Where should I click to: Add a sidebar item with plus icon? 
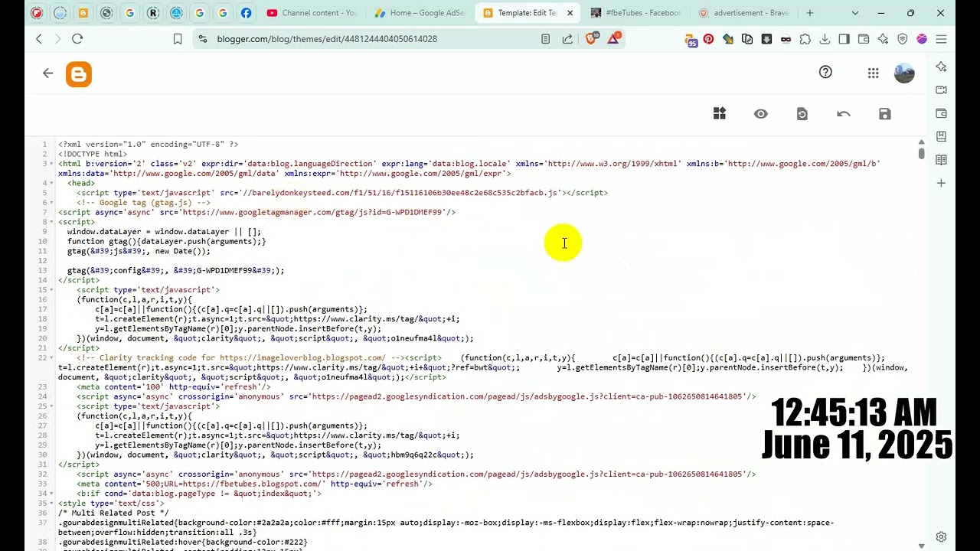point(941,183)
